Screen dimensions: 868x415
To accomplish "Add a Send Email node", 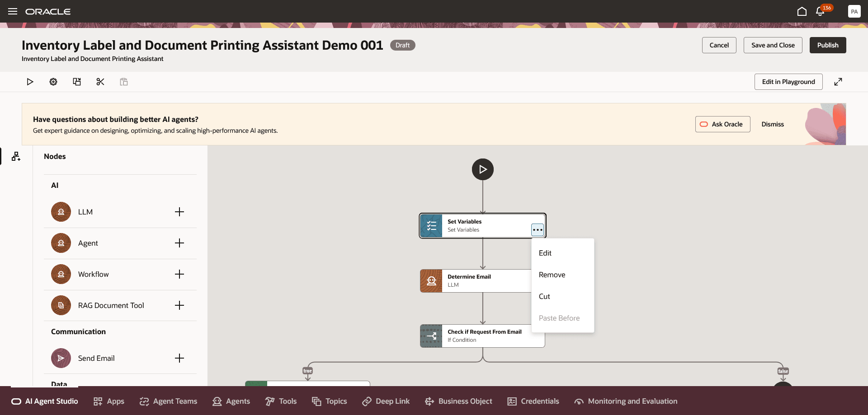I will 179,358.
